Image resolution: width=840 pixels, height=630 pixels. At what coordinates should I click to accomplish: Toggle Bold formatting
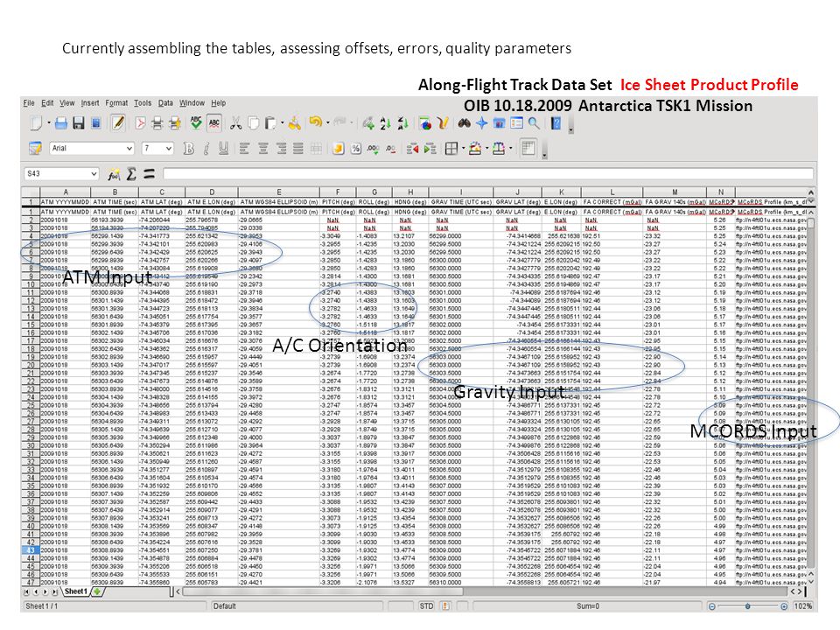[x=189, y=149]
